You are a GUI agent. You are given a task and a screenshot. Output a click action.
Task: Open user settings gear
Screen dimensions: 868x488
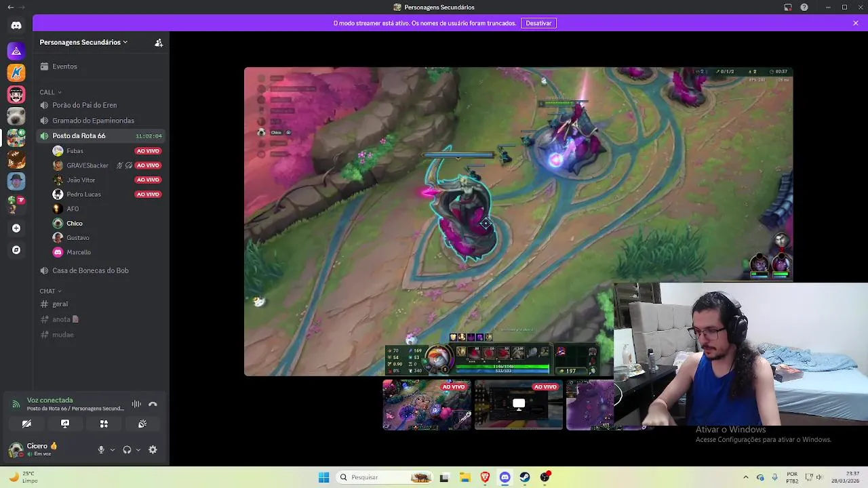(x=153, y=449)
